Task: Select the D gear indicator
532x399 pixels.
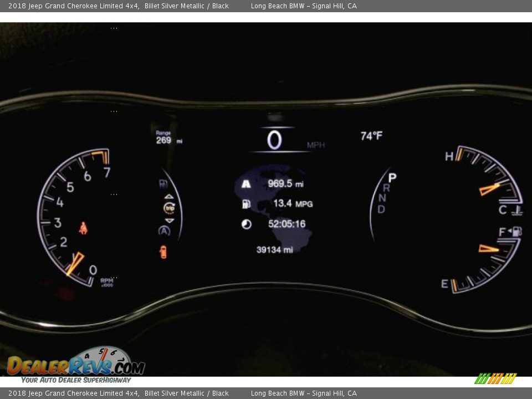Action: [x=381, y=209]
